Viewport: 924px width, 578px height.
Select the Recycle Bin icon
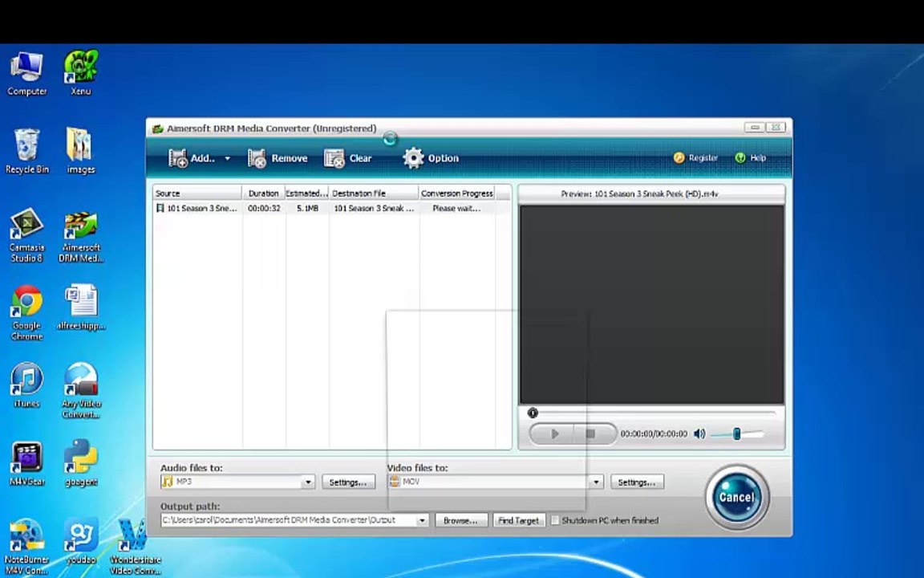[x=26, y=151]
